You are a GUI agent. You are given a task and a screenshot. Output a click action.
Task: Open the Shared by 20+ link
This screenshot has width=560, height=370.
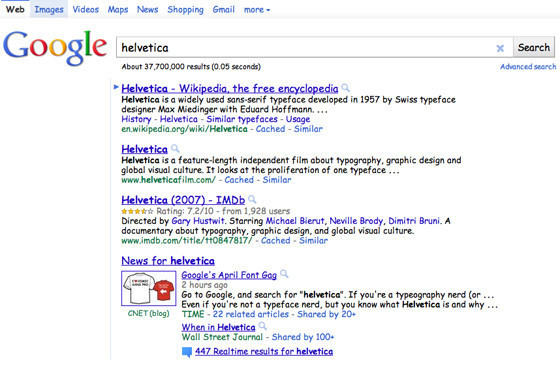pos(326,314)
